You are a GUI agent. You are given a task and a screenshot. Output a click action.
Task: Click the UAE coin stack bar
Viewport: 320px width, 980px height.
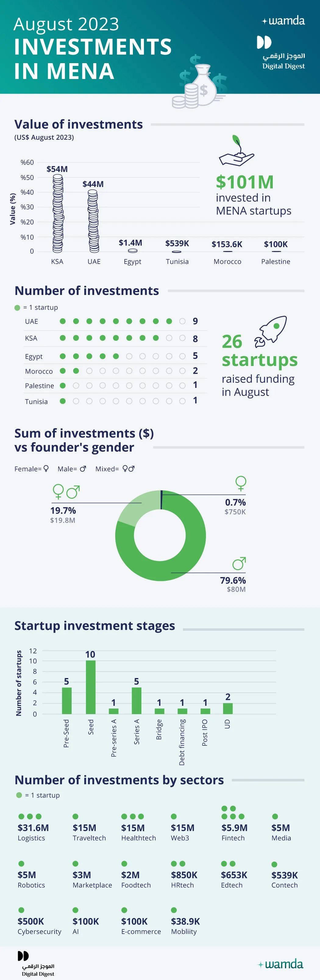(93, 221)
